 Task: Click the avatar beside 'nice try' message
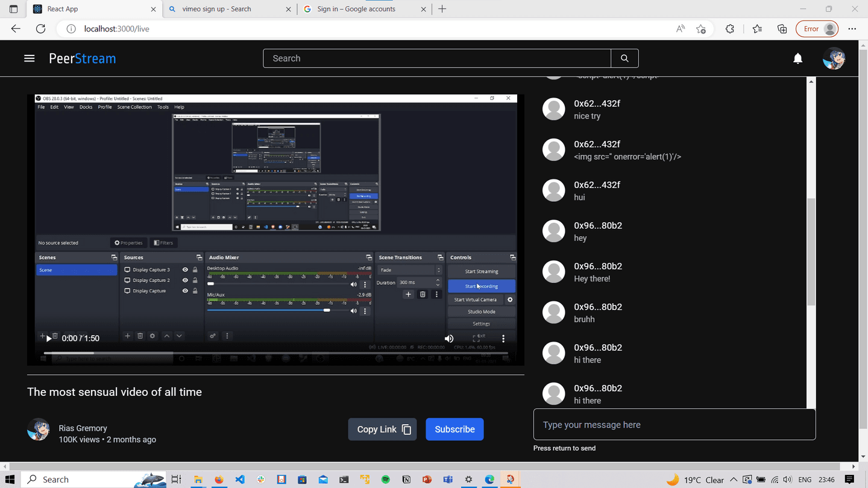pyautogui.click(x=553, y=109)
